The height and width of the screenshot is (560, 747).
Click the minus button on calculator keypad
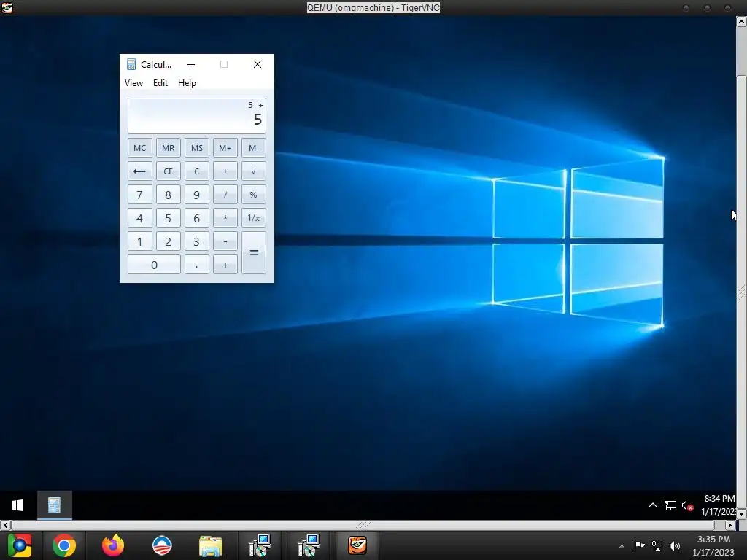tap(225, 241)
